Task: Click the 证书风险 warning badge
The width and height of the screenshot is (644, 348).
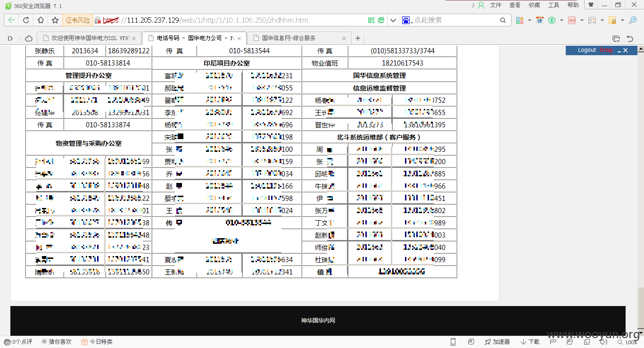Action: pos(78,20)
